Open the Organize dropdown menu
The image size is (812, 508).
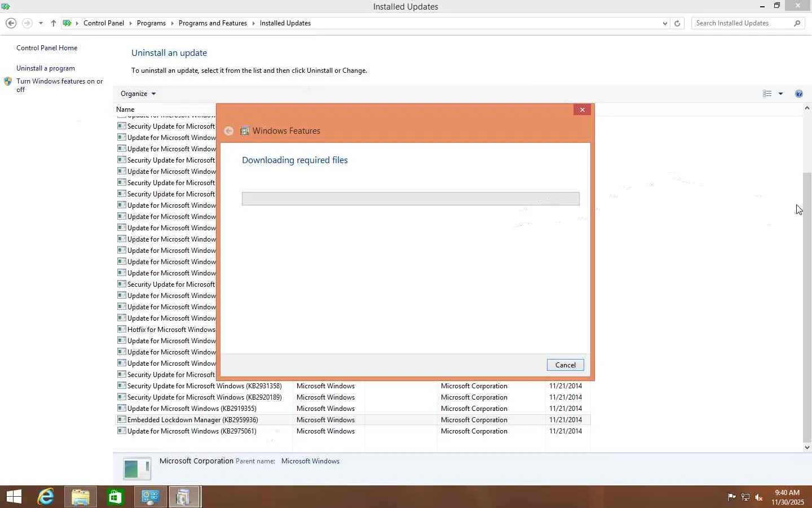click(138, 94)
